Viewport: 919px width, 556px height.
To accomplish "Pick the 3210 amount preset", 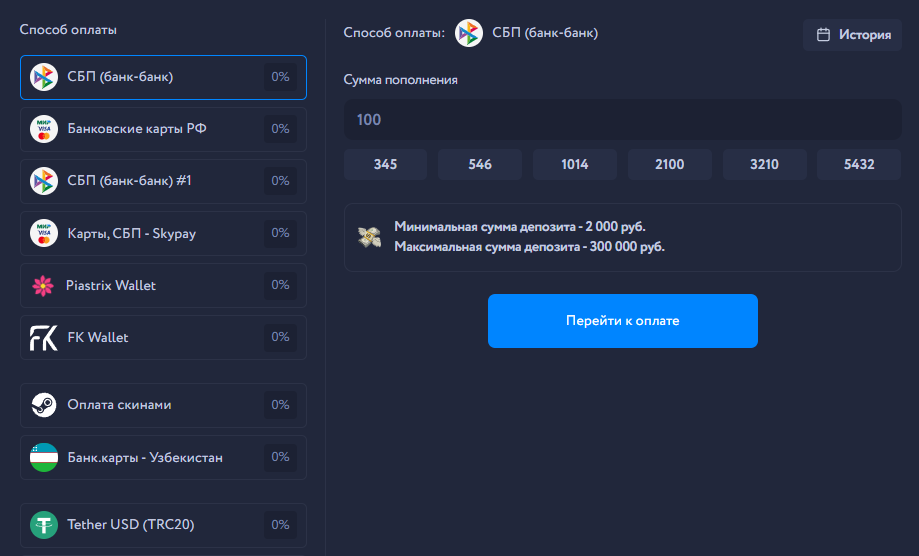I will pyautogui.click(x=764, y=164).
